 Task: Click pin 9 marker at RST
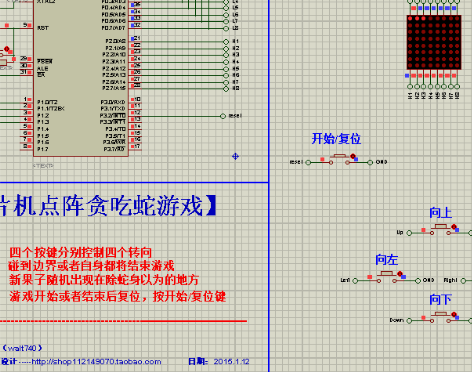point(30,25)
